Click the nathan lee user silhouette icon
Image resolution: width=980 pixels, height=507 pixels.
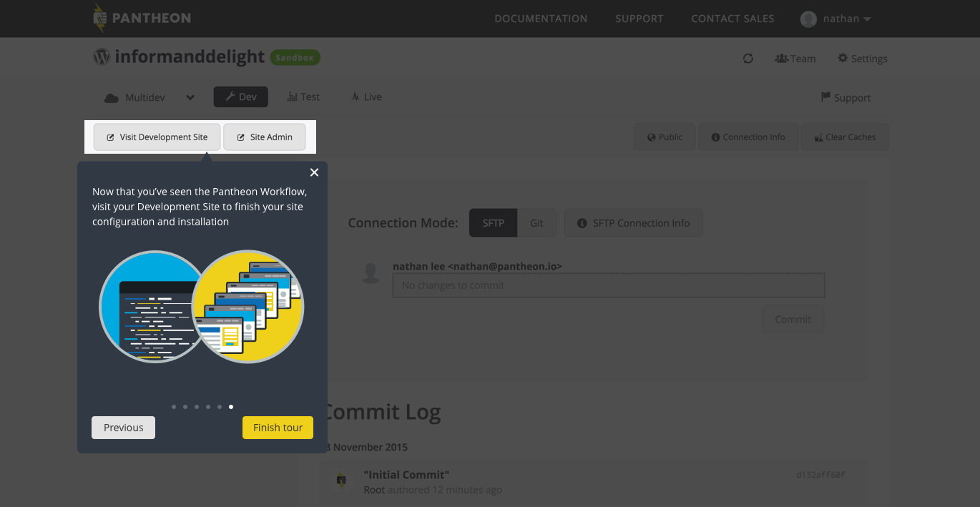coord(371,273)
